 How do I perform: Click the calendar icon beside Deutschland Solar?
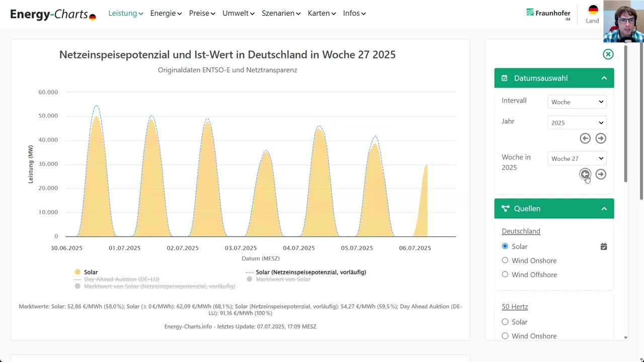[604, 247]
